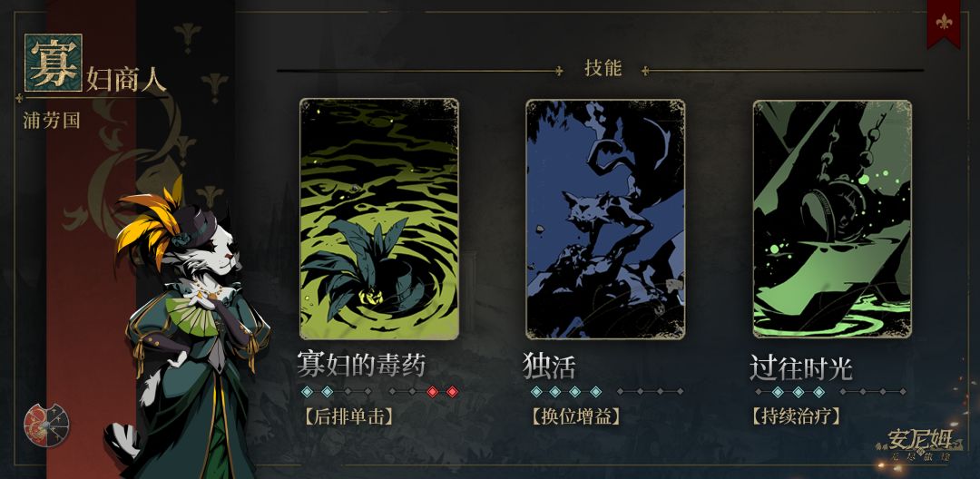Select the 寡妇的毒药 skill card
The height and width of the screenshot is (479, 980).
point(379,220)
